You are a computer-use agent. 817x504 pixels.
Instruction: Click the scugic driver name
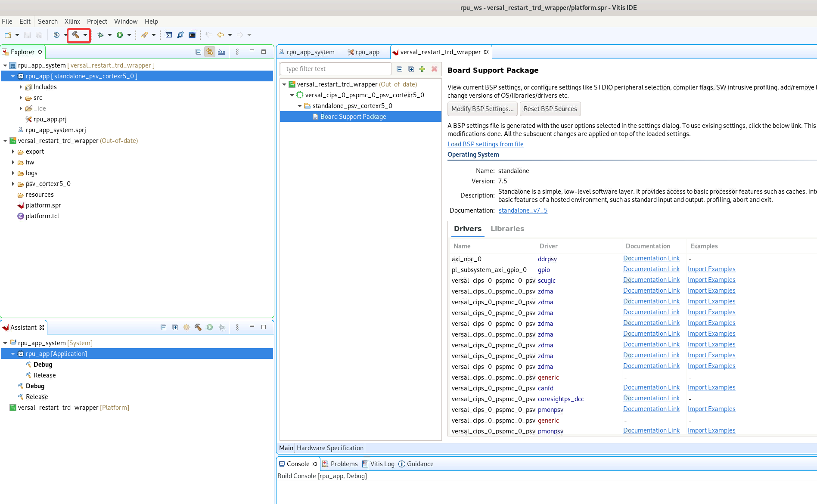tap(547, 281)
